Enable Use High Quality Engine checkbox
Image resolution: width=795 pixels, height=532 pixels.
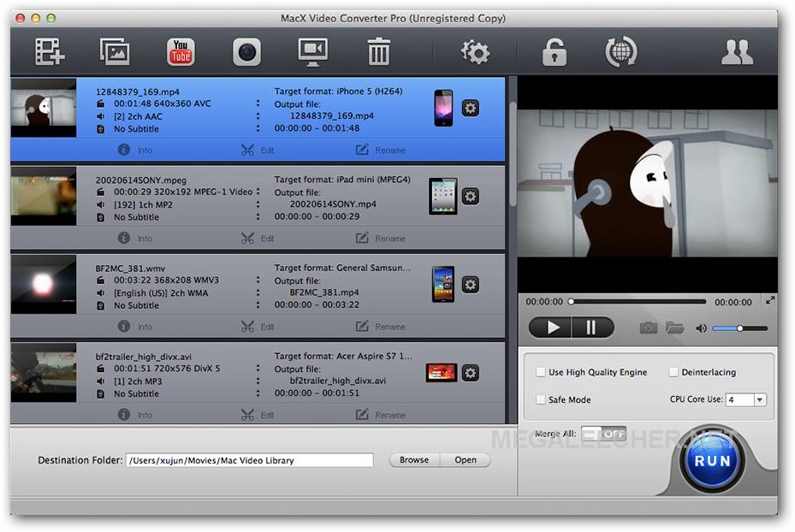pyautogui.click(x=541, y=372)
